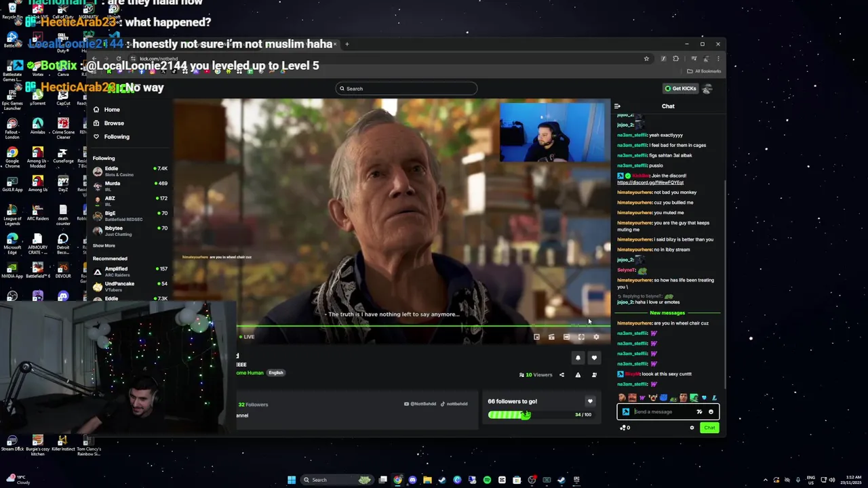Open Aimlabs desktop icon
The height and width of the screenshot is (488, 868).
tap(38, 126)
